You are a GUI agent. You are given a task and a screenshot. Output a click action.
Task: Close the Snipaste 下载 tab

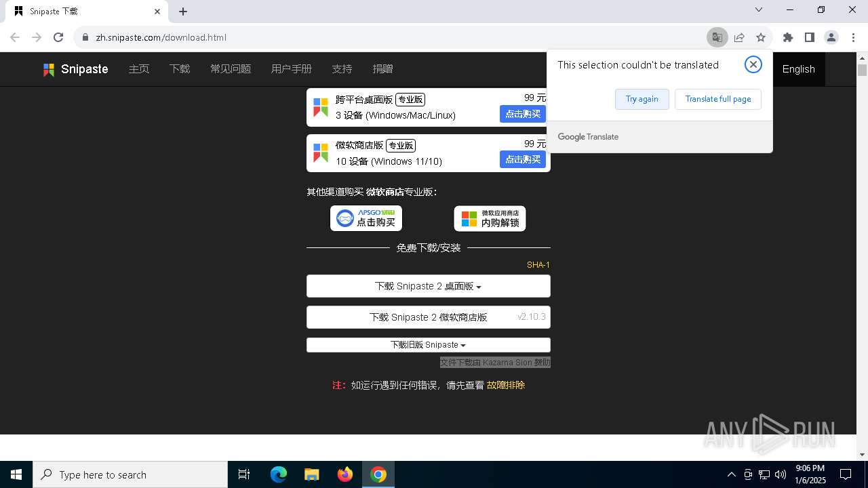pyautogui.click(x=157, y=12)
